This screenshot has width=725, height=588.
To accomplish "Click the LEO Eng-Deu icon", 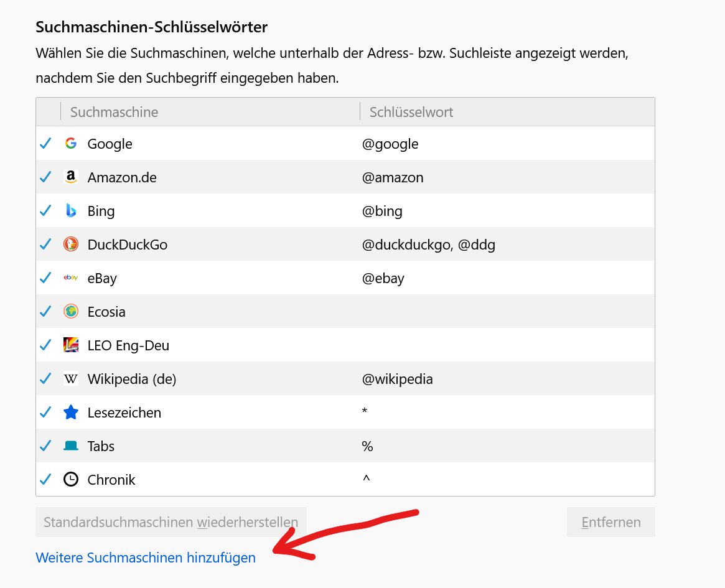I will point(71,345).
